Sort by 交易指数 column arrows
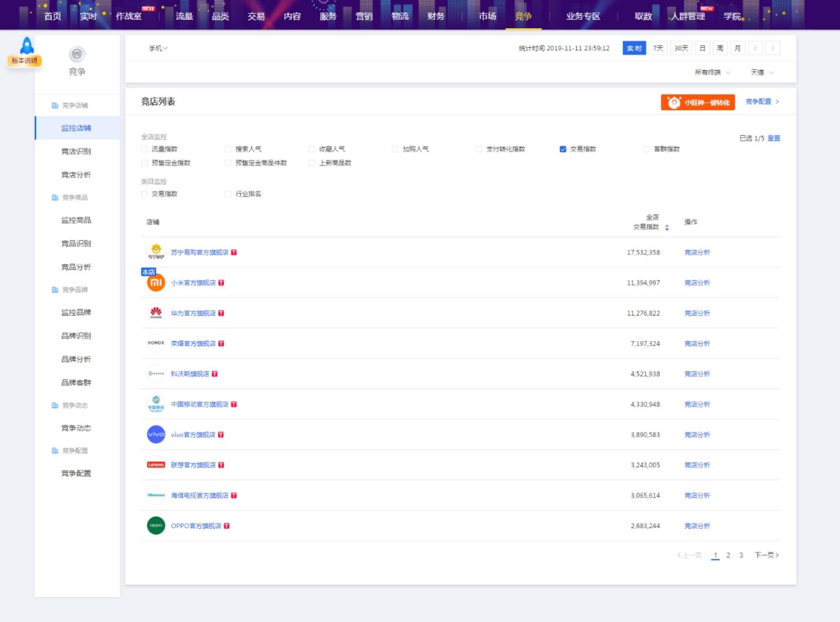840x622 pixels. (667, 227)
